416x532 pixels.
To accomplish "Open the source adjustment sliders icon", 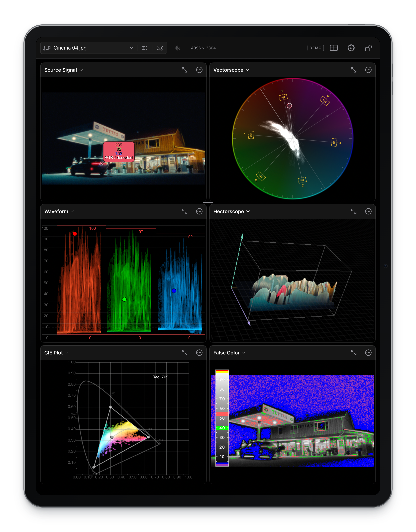I will point(145,48).
